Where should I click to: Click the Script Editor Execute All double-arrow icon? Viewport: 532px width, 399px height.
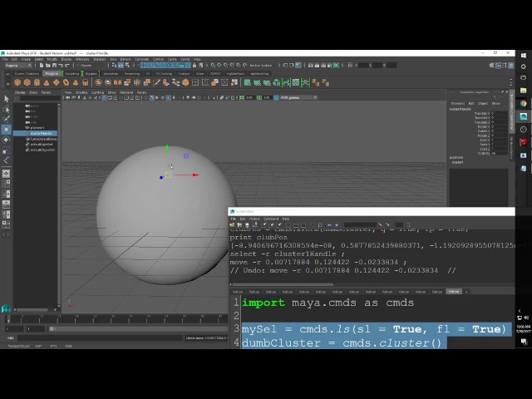point(329,225)
